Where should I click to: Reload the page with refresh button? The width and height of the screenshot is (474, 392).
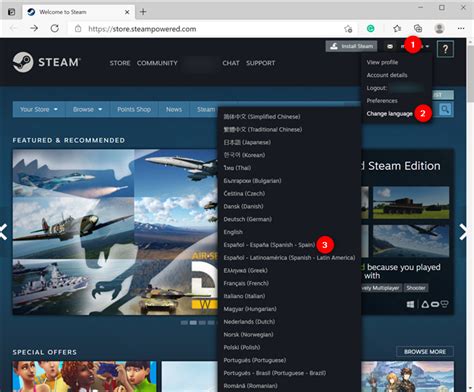point(55,29)
